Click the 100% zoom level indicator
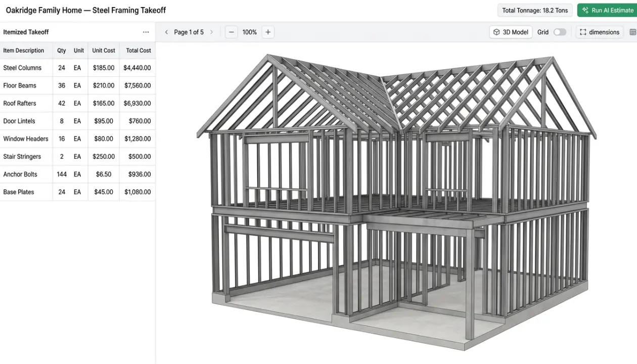 [x=249, y=31]
